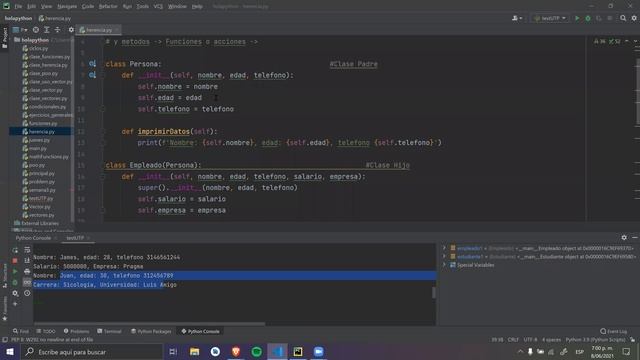Open console tool window gear options

click(x=624, y=238)
